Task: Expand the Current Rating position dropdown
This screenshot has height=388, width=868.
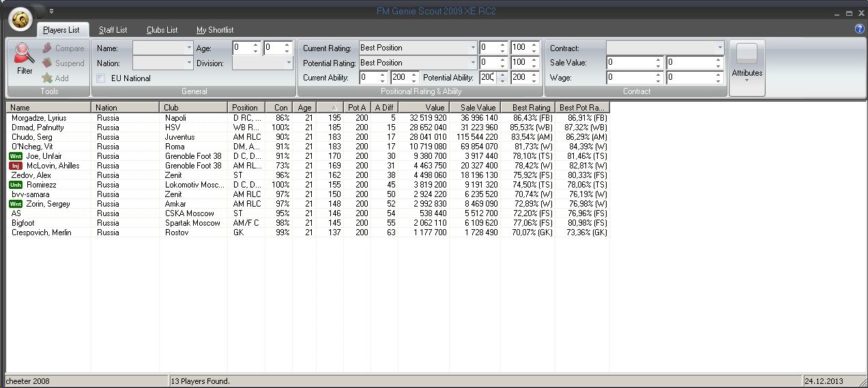Action: pos(472,48)
